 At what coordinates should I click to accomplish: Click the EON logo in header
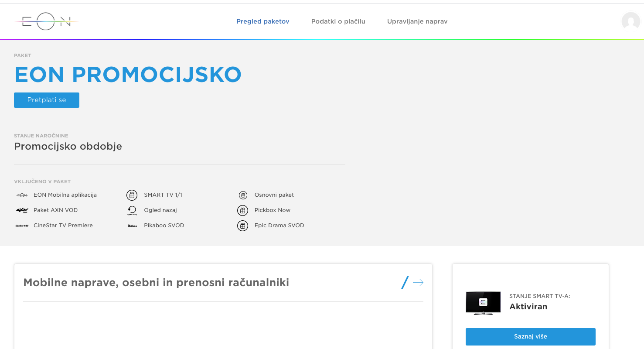[47, 21]
